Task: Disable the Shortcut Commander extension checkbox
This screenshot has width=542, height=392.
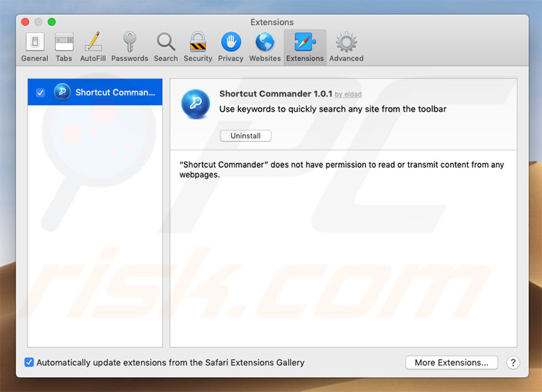Action: [40, 93]
